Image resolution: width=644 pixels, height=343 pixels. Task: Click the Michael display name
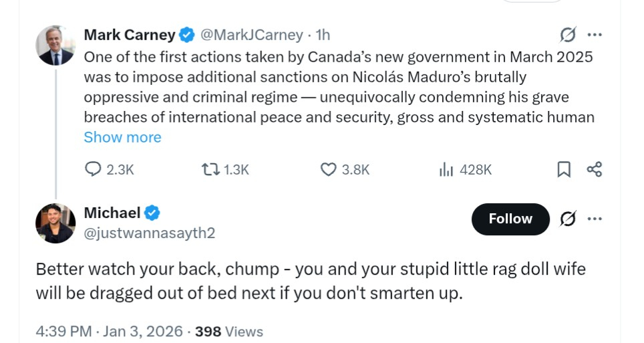click(112, 213)
